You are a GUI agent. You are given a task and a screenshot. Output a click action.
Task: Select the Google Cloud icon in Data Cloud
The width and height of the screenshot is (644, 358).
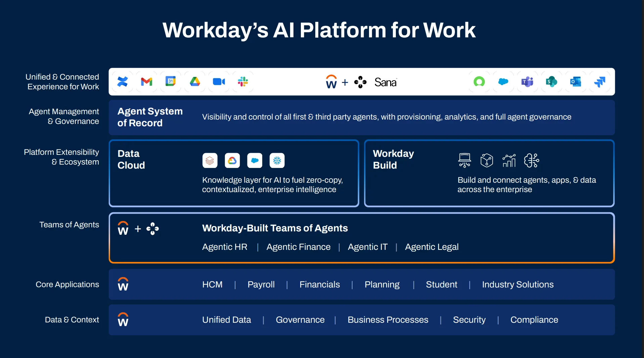tap(232, 161)
